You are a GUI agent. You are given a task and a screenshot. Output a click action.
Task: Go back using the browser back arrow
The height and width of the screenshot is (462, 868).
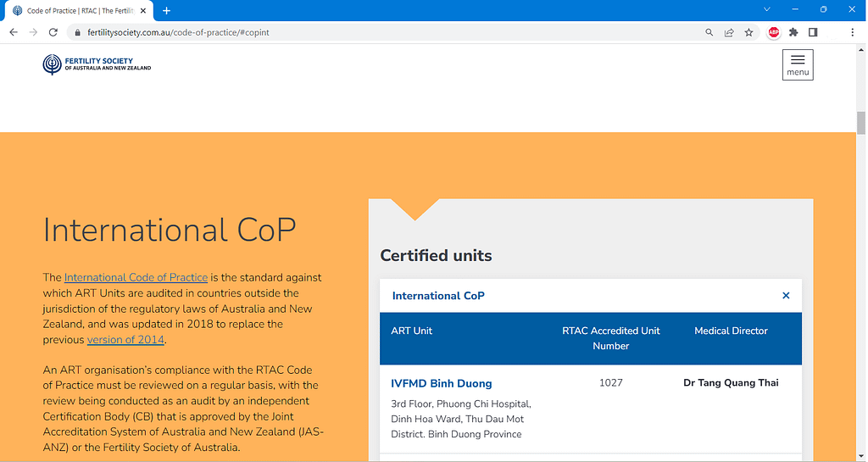[x=14, y=32]
